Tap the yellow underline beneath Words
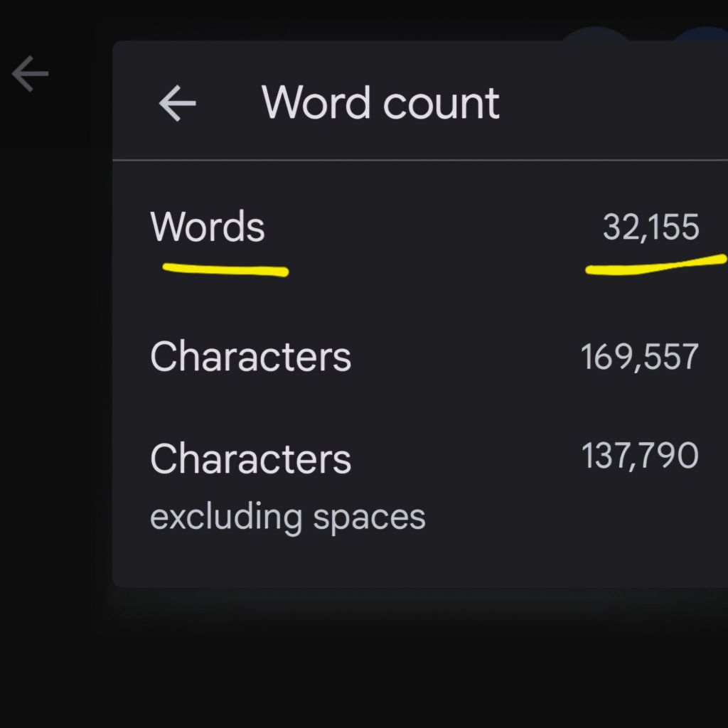728x728 pixels. tap(225, 270)
